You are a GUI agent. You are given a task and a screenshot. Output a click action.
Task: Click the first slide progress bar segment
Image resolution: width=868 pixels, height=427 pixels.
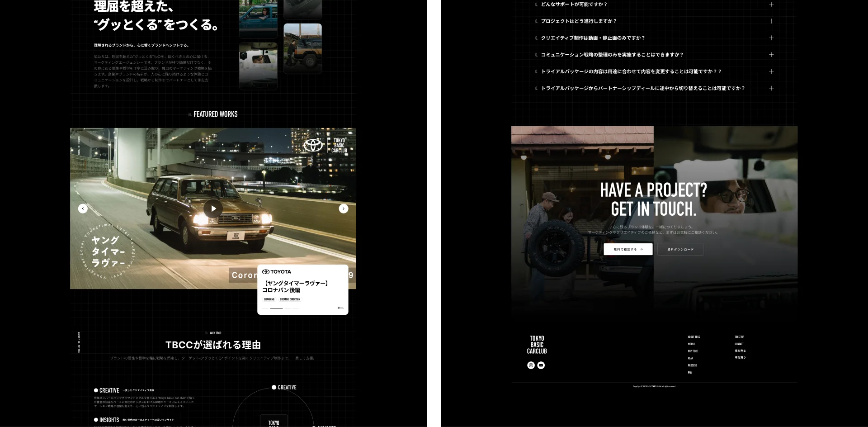pos(265,308)
